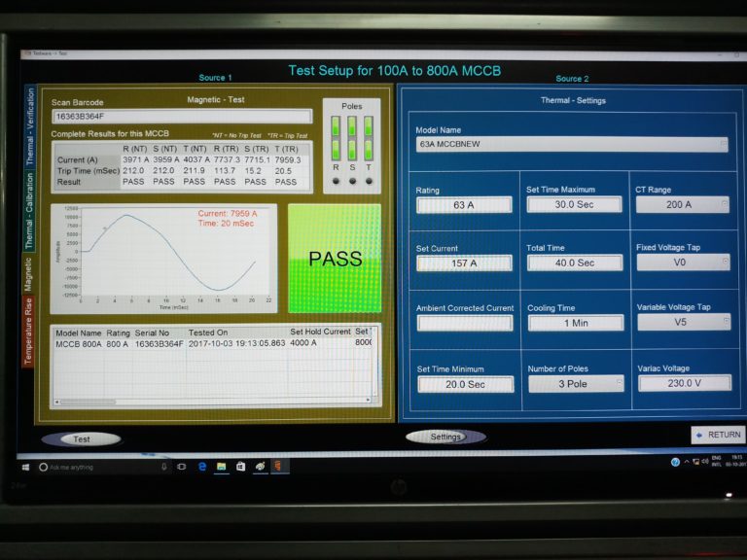Screen dimensions: 747x560
Task: Open the taskbar icon left of the orange app
Action: (x=260, y=467)
